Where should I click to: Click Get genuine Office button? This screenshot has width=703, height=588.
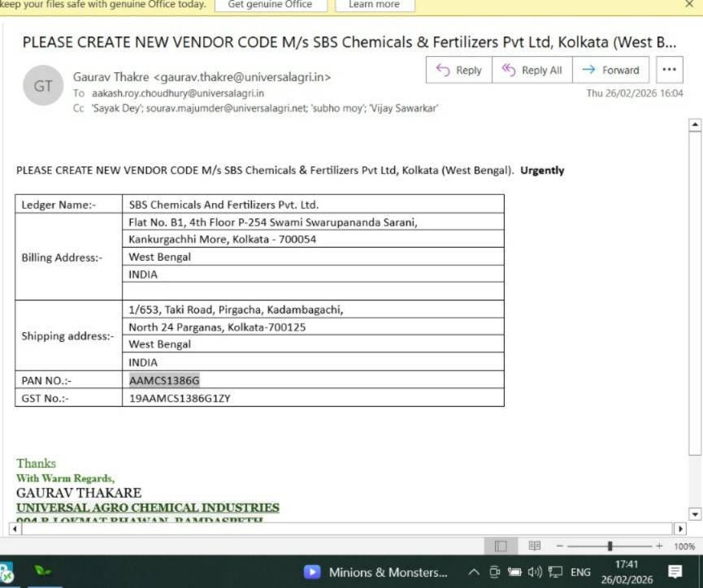coord(270,5)
